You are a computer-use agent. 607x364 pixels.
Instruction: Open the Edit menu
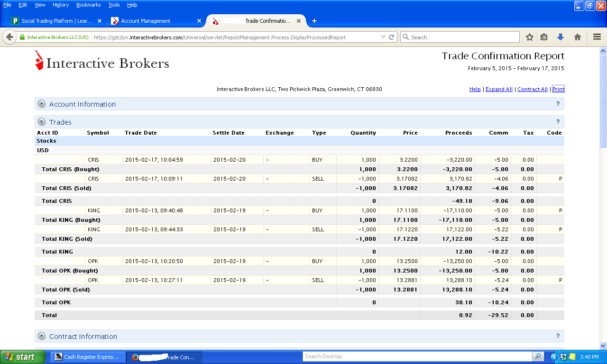[23, 5]
